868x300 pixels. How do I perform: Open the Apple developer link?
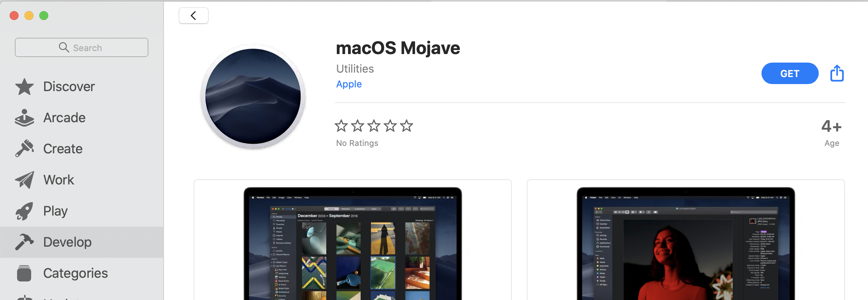pos(349,84)
